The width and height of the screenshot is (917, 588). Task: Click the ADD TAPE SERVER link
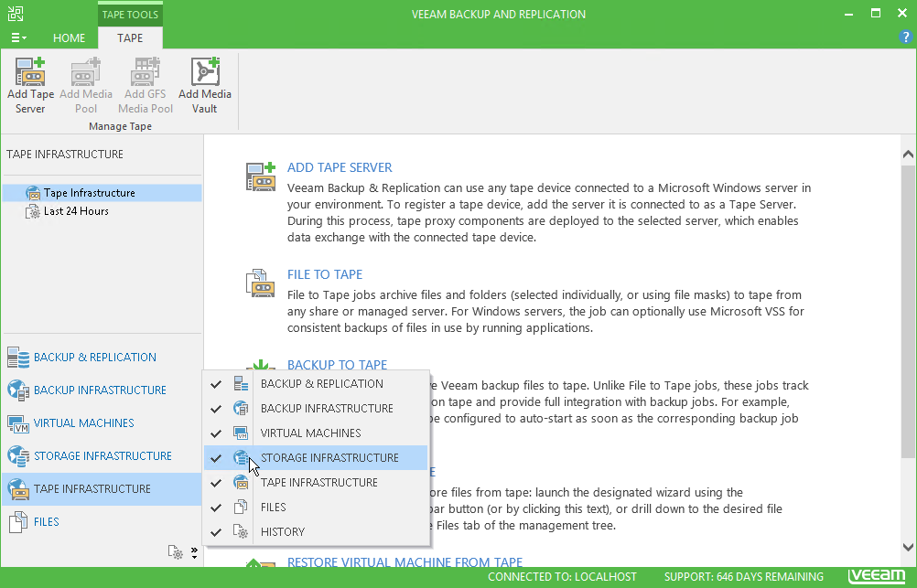[340, 167]
